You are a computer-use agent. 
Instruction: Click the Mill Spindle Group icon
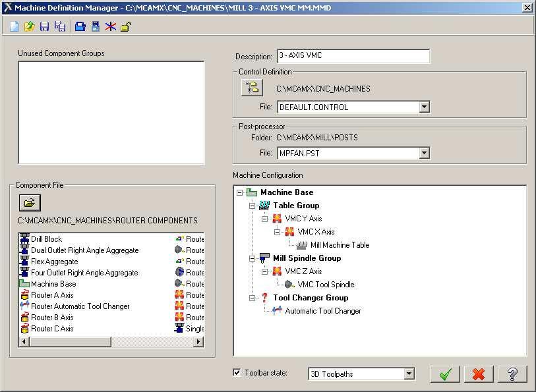(264, 258)
